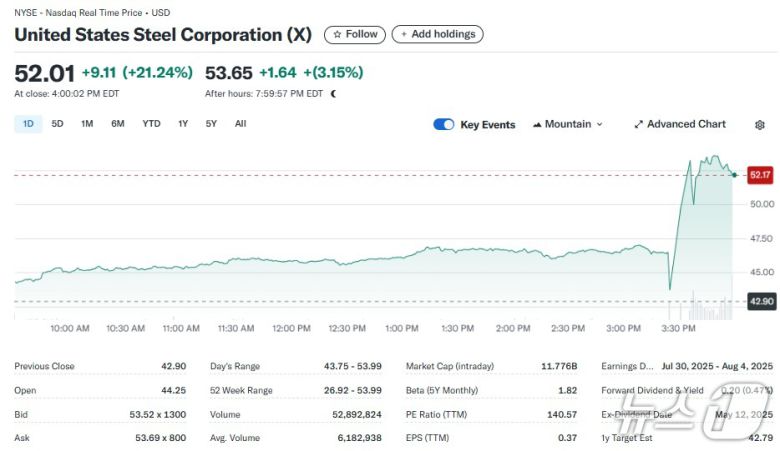Toggle the Key Events switch

click(443, 124)
